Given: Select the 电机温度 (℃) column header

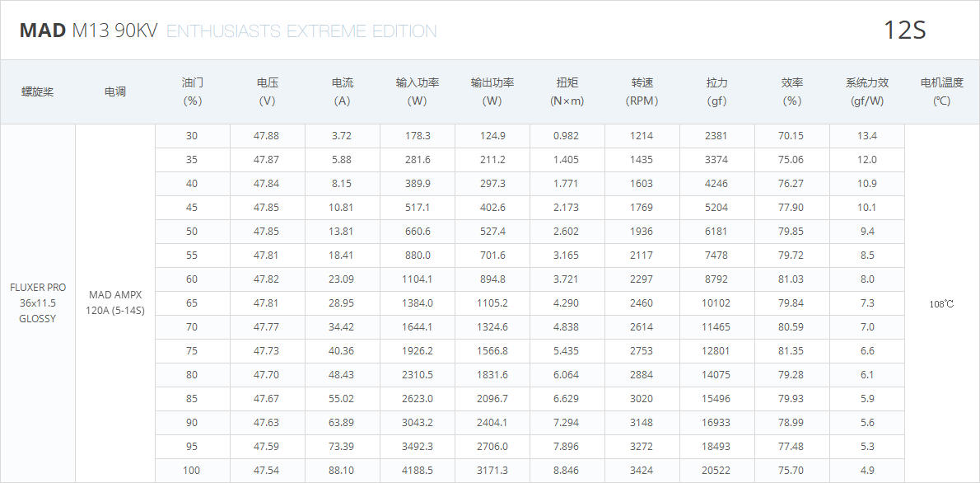Looking at the screenshot, I should coord(942,91).
